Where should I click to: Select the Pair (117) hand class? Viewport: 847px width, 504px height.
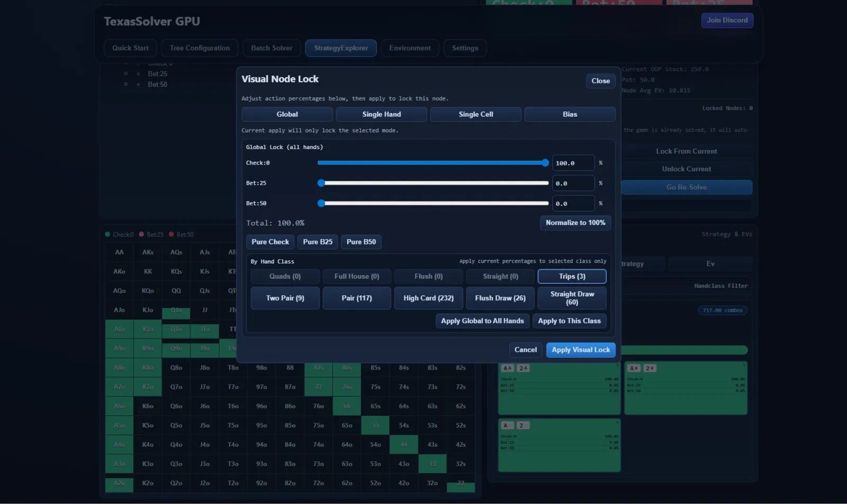[357, 298]
